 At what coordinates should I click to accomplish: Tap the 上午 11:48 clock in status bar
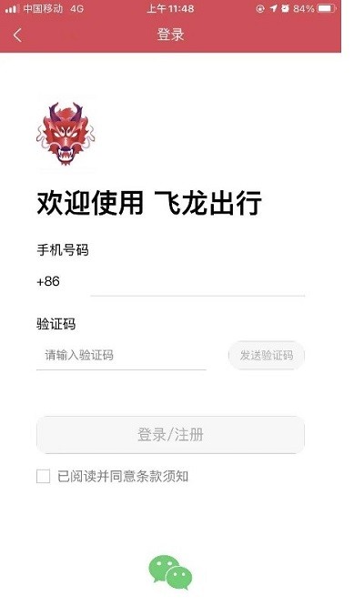[170, 8]
